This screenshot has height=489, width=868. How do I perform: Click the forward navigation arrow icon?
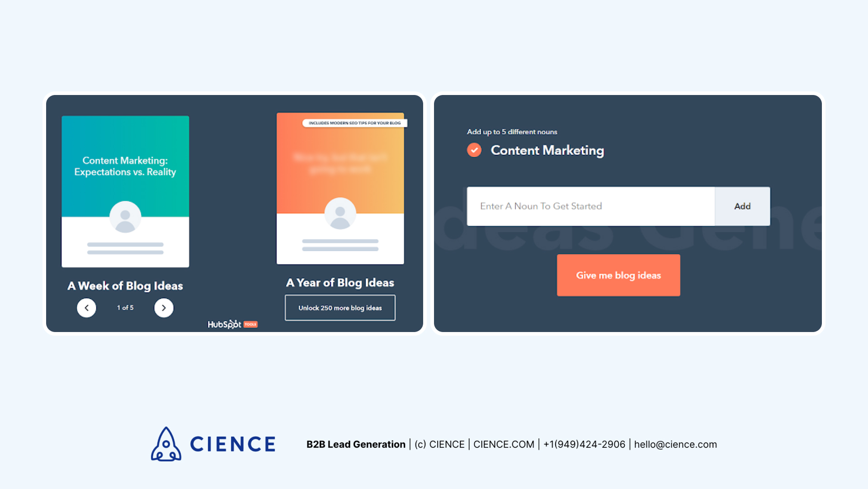click(x=163, y=308)
